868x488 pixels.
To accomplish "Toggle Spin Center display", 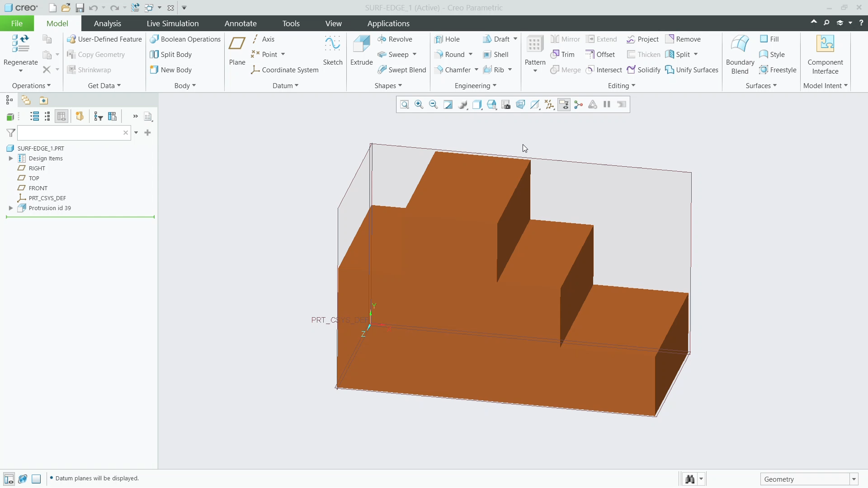I will click(x=578, y=105).
